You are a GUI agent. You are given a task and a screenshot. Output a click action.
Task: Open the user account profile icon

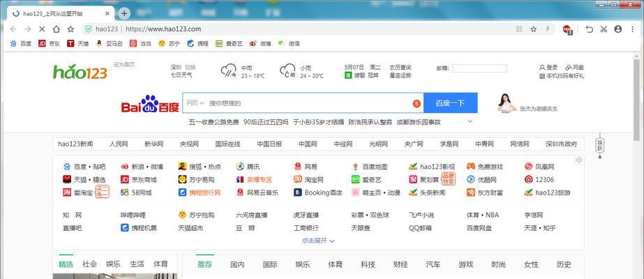pos(617,29)
